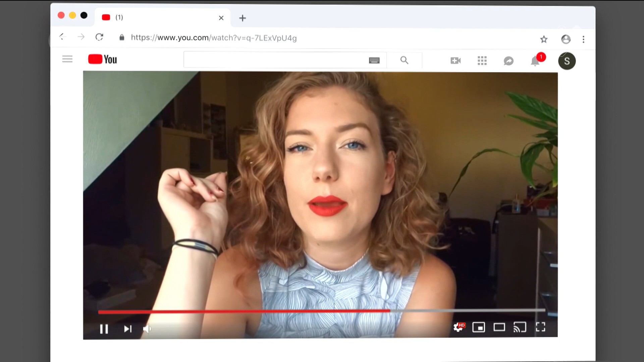The image size is (644, 362).
Task: Skip to the next video
Action: pyautogui.click(x=127, y=329)
